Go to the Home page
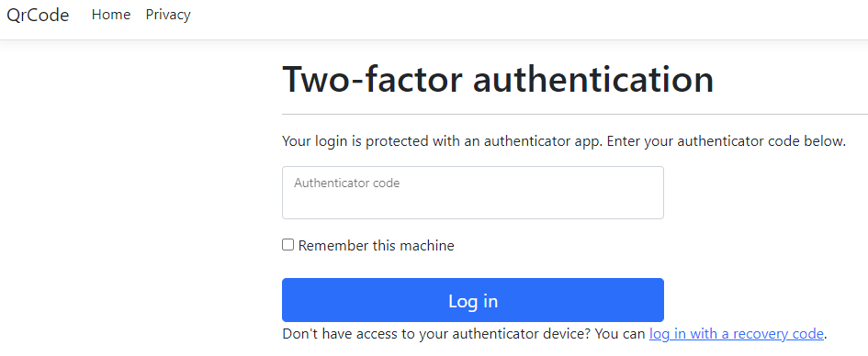This screenshot has width=868, height=356. pyautogui.click(x=111, y=15)
